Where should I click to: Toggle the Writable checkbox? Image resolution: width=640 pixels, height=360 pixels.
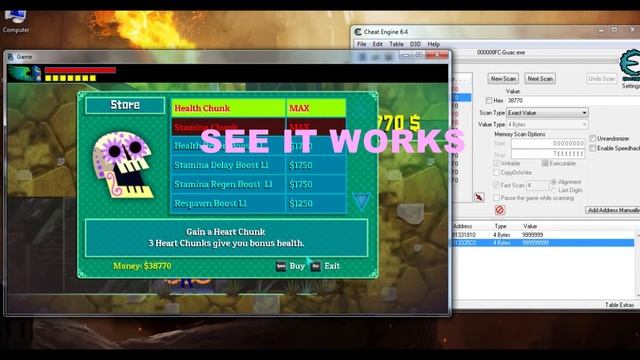pyautogui.click(x=496, y=163)
